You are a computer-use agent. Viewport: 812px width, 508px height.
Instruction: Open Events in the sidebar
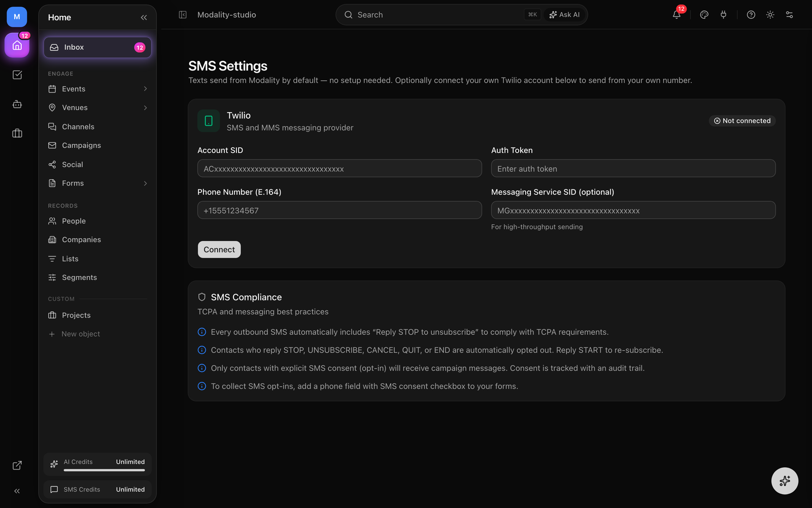coord(97,89)
